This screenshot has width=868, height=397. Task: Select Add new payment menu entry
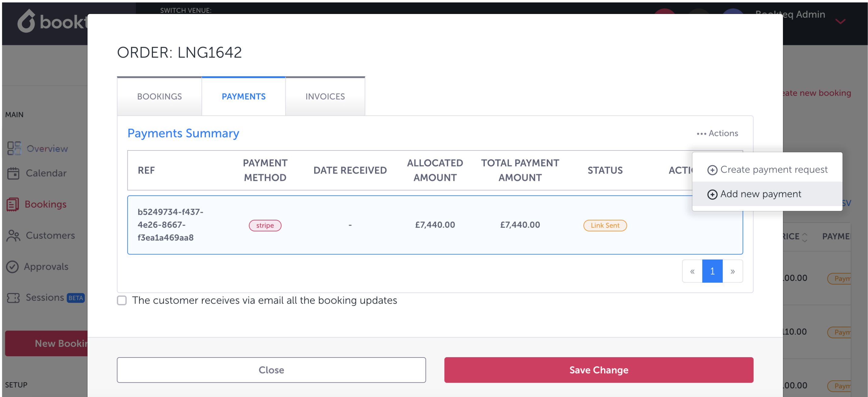[x=760, y=194]
